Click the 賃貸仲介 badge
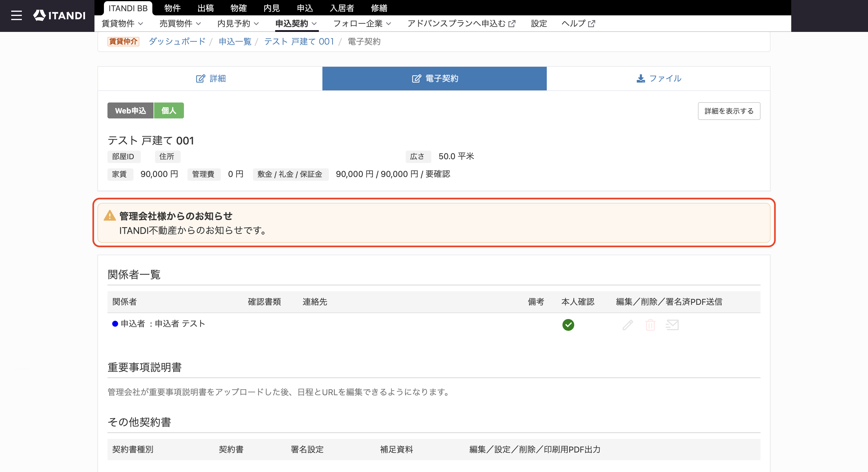Screen dimensions: 868x472 tap(123, 41)
